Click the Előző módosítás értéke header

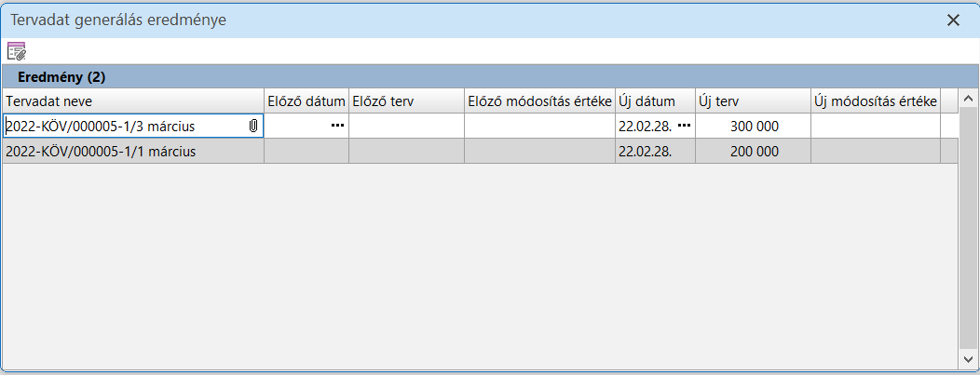pyautogui.click(x=539, y=100)
